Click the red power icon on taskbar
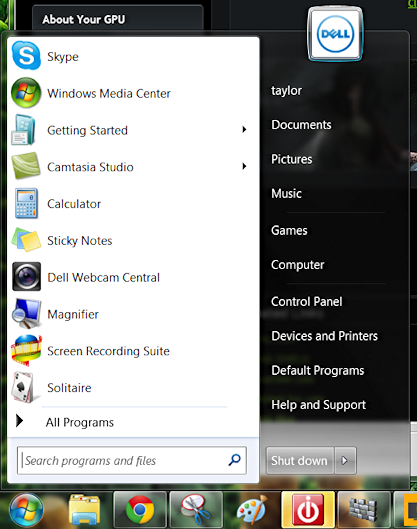417x529 pixels. pos(308,510)
